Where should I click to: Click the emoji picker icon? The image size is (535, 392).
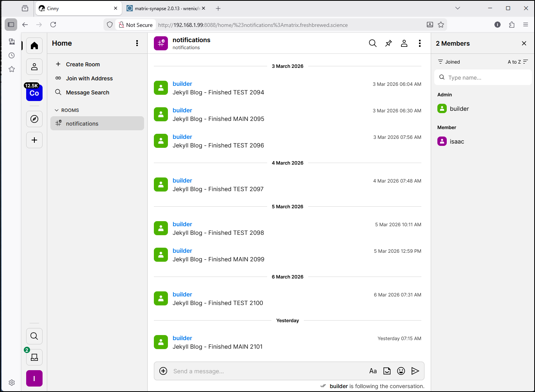click(401, 371)
